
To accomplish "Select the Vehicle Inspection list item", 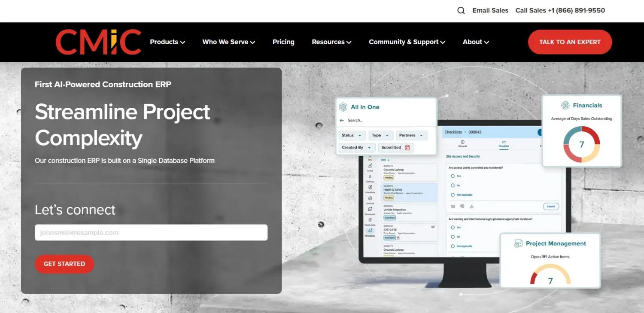I will (x=409, y=213).
